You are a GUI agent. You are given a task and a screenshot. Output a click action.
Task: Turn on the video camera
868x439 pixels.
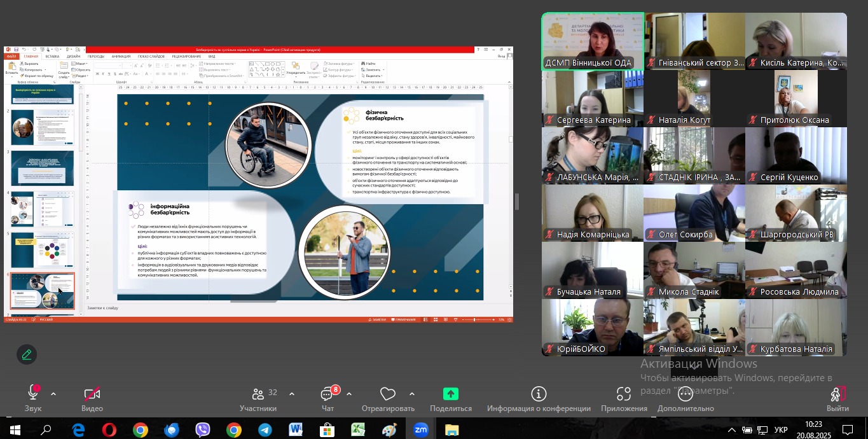pos(92,394)
